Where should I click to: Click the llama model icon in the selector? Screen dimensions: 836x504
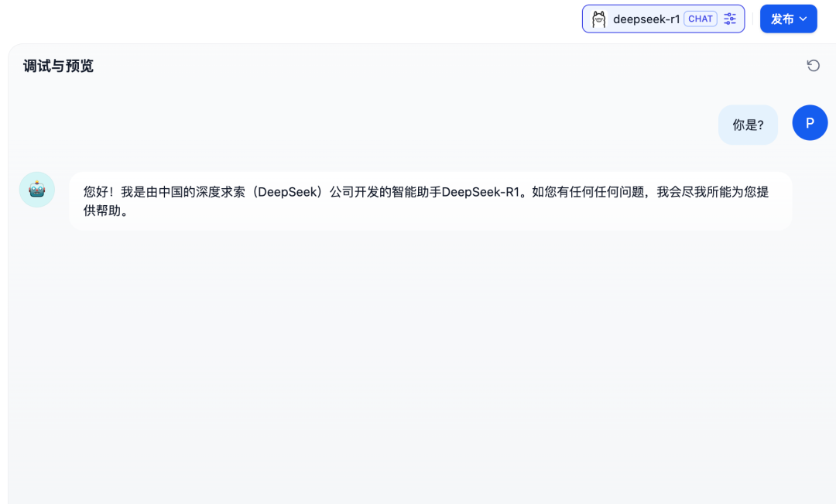point(598,18)
